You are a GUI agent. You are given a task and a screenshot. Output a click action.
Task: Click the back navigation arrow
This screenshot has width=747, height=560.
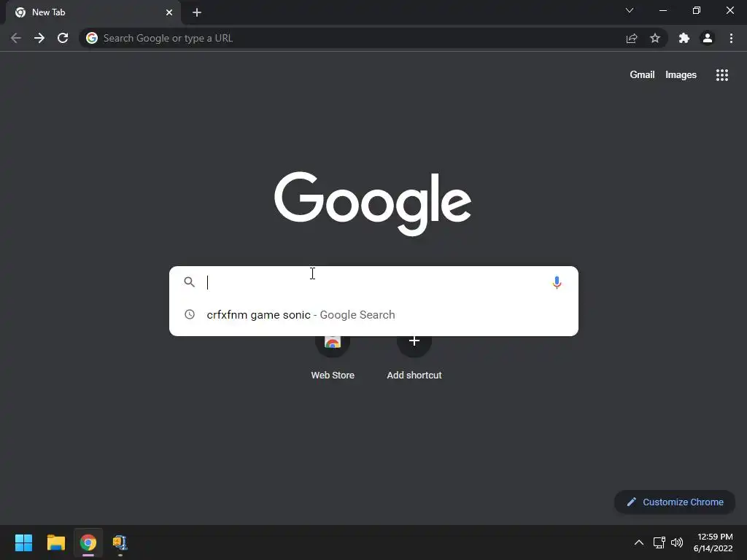pos(16,38)
